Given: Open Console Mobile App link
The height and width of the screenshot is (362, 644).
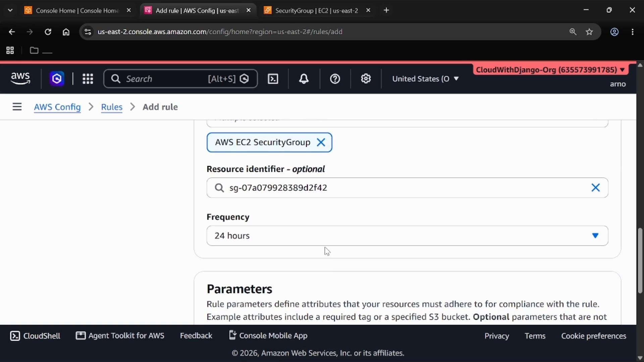Looking at the screenshot, I should click(268, 336).
